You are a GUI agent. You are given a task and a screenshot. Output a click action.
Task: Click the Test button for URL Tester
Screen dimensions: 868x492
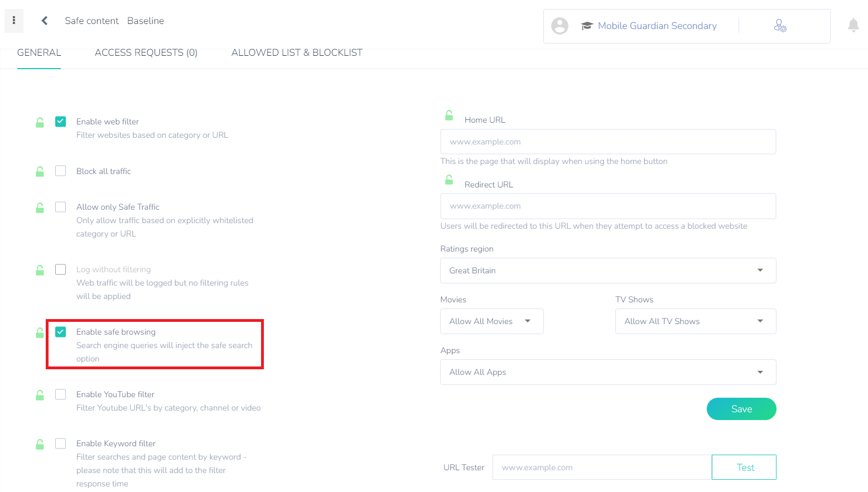(744, 467)
